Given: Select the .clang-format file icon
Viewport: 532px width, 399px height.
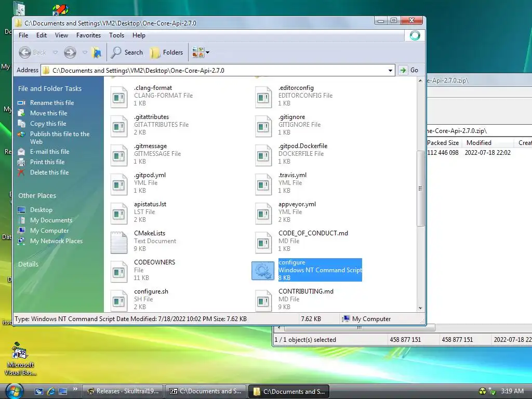Looking at the screenshot, I should point(119,97).
